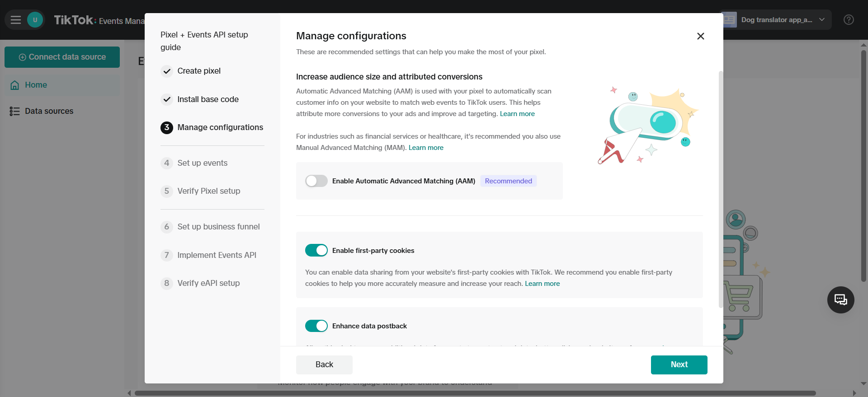
Task: Click Enhance data postback label
Action: (369, 326)
